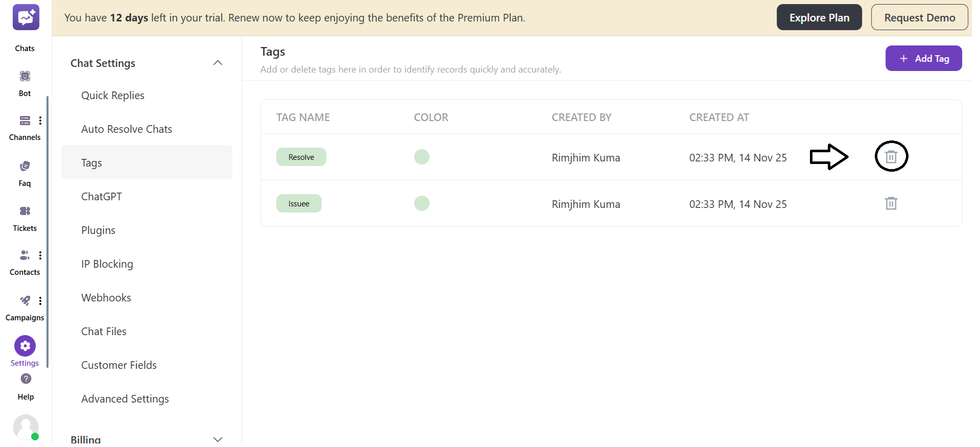Viewport: 980px width, 447px height.
Task: Open Channels three-dot options menu
Action: pos(40,121)
